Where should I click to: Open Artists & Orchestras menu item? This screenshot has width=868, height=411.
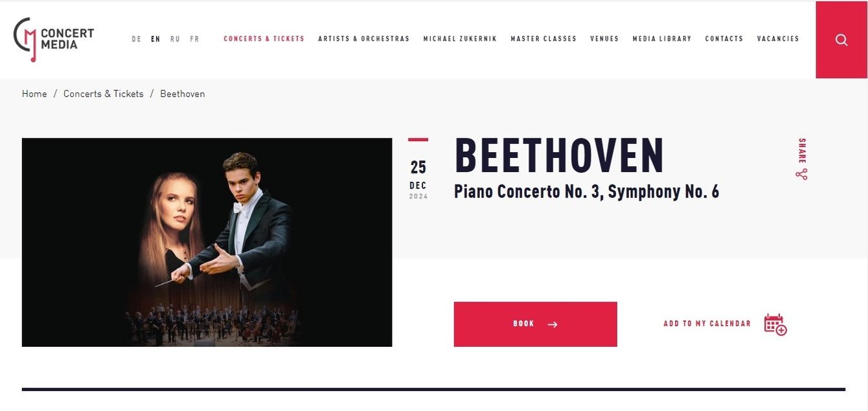tap(363, 39)
